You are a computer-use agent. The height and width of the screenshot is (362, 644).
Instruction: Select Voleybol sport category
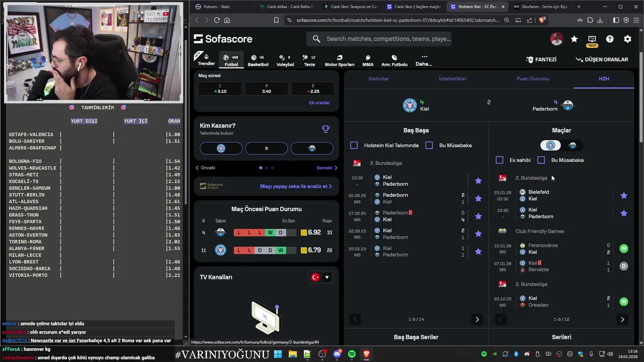point(285,60)
